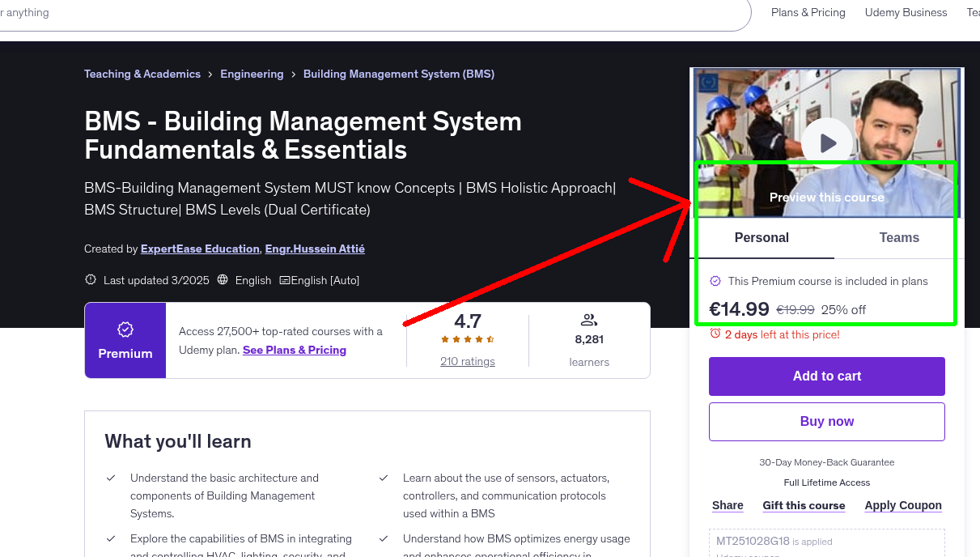This screenshot has width=980, height=557.
Task: Click the checkmark icon near Premium course note
Action: (x=715, y=281)
